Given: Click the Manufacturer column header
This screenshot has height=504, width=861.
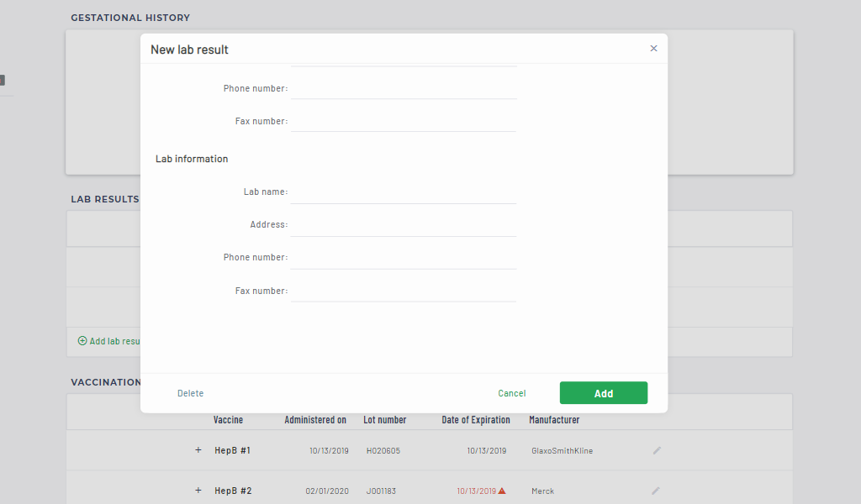Looking at the screenshot, I should click(x=554, y=420).
